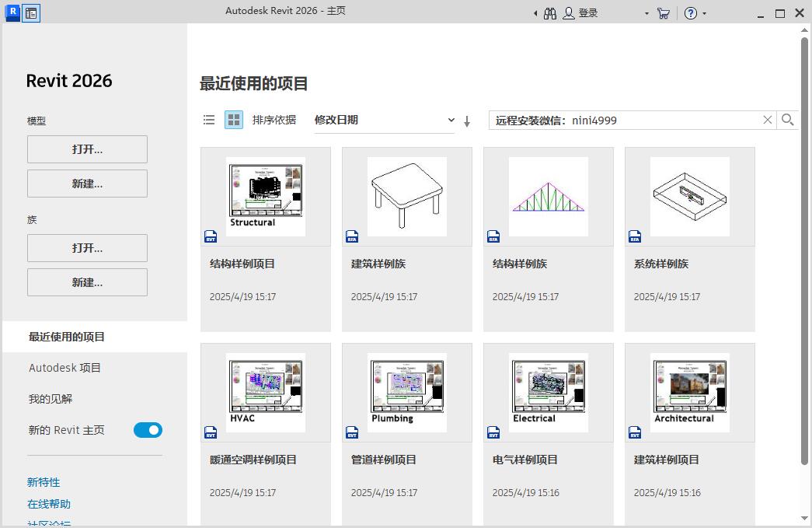Open the HVAC project thumbnail

pyautogui.click(x=266, y=392)
